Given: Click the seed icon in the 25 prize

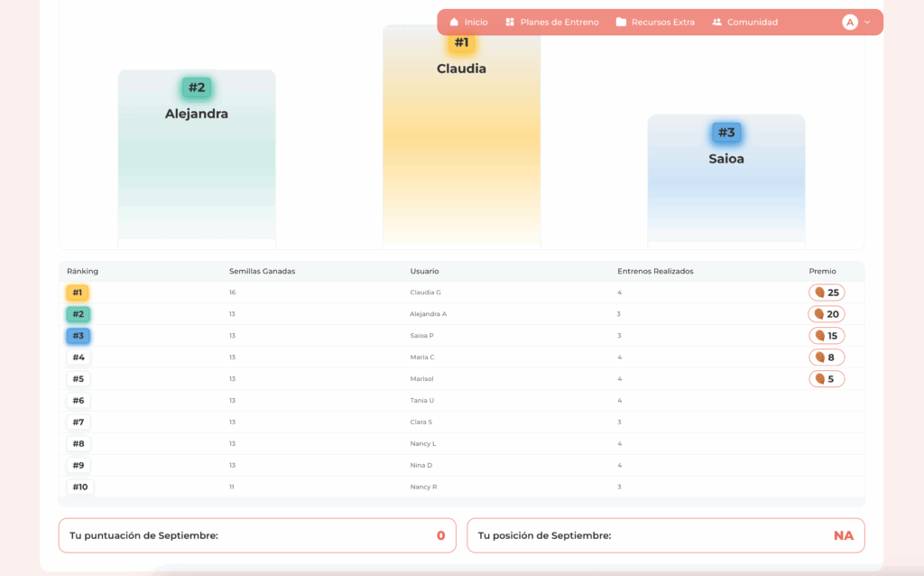Looking at the screenshot, I should click(x=819, y=293).
